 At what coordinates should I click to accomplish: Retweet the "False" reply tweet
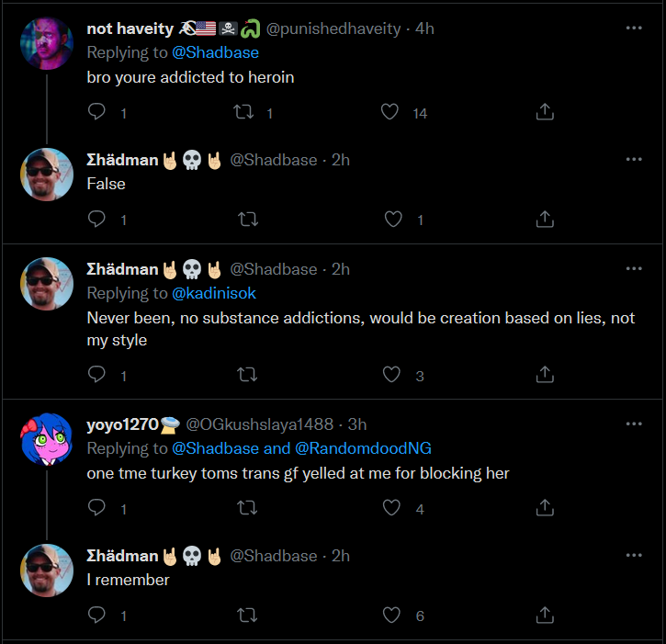coord(247,219)
